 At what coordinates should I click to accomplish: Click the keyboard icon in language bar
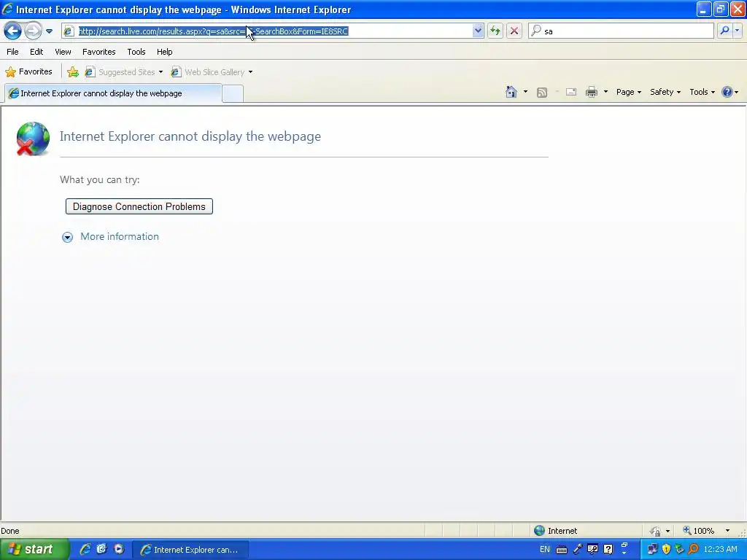click(x=562, y=550)
